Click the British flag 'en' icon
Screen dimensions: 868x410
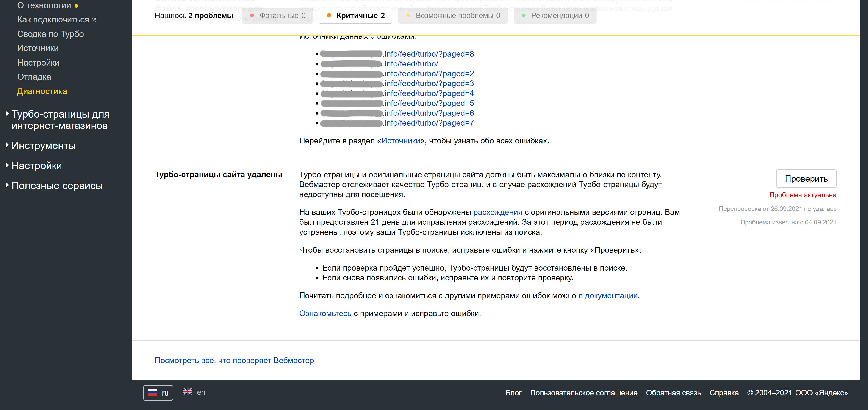[x=188, y=392]
